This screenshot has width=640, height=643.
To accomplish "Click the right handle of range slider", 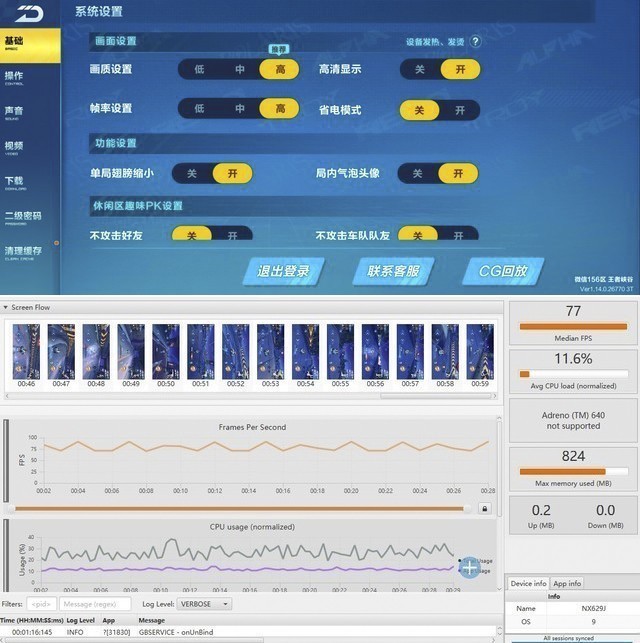I will click(467, 508).
